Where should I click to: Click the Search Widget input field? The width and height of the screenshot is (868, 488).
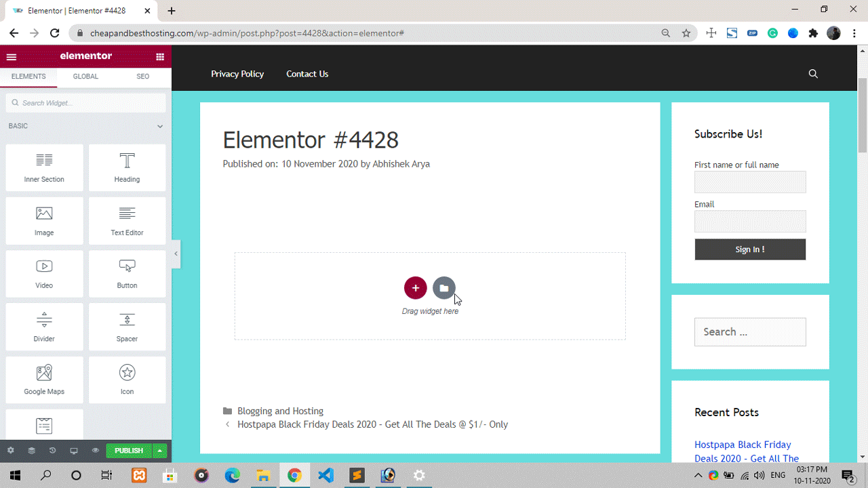(x=85, y=103)
